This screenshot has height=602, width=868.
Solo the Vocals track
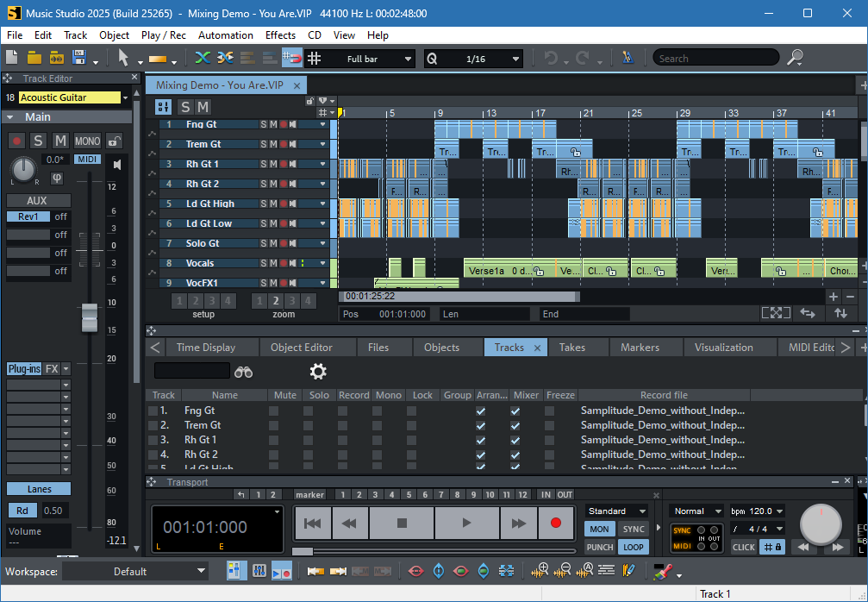[263, 263]
